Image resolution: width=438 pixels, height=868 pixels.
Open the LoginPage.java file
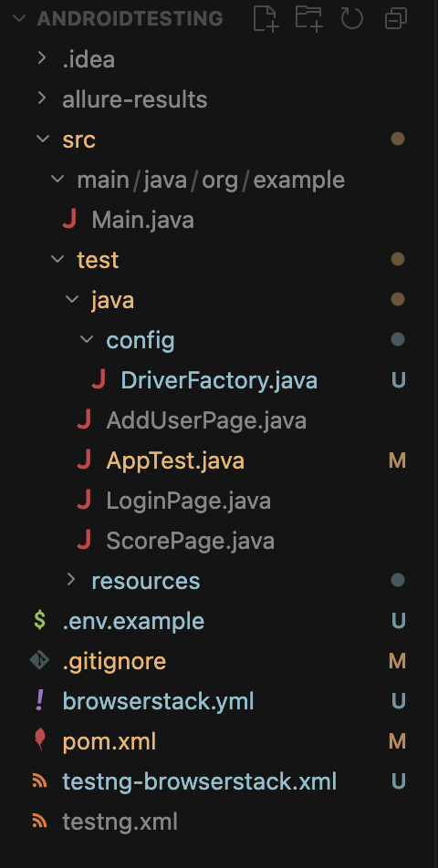click(x=188, y=501)
